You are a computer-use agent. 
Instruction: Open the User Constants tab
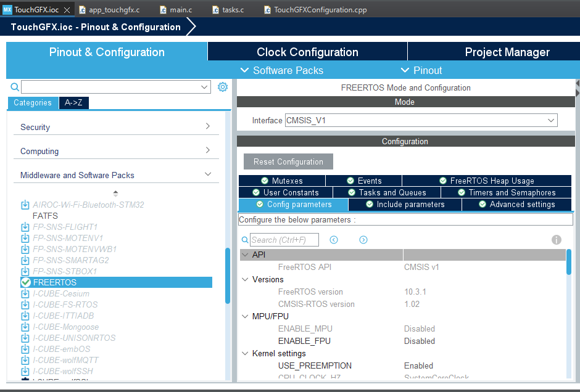click(x=286, y=192)
